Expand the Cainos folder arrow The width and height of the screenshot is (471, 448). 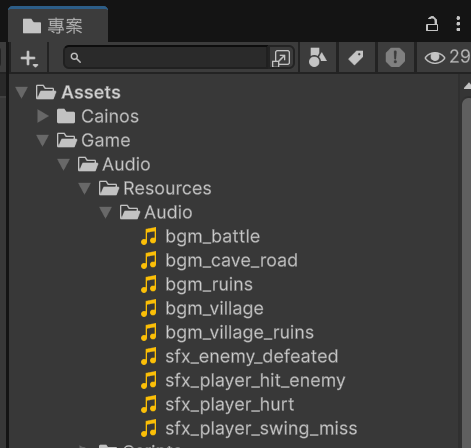click(x=43, y=116)
